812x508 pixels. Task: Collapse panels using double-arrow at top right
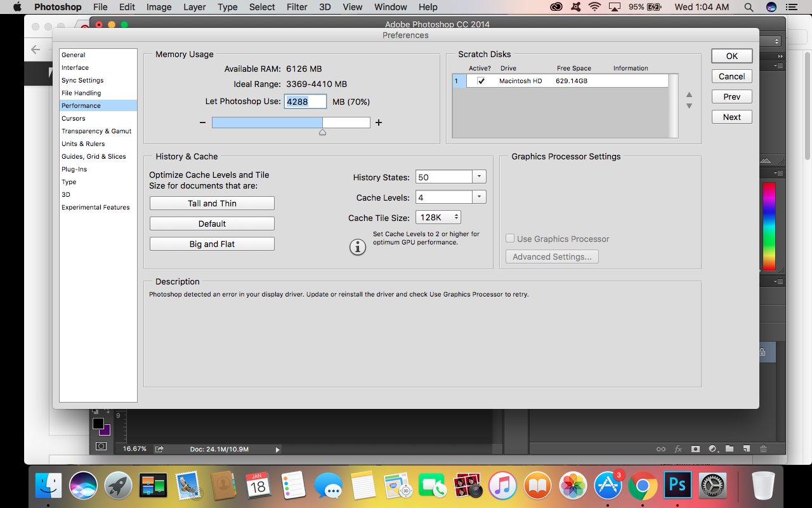coord(779,55)
